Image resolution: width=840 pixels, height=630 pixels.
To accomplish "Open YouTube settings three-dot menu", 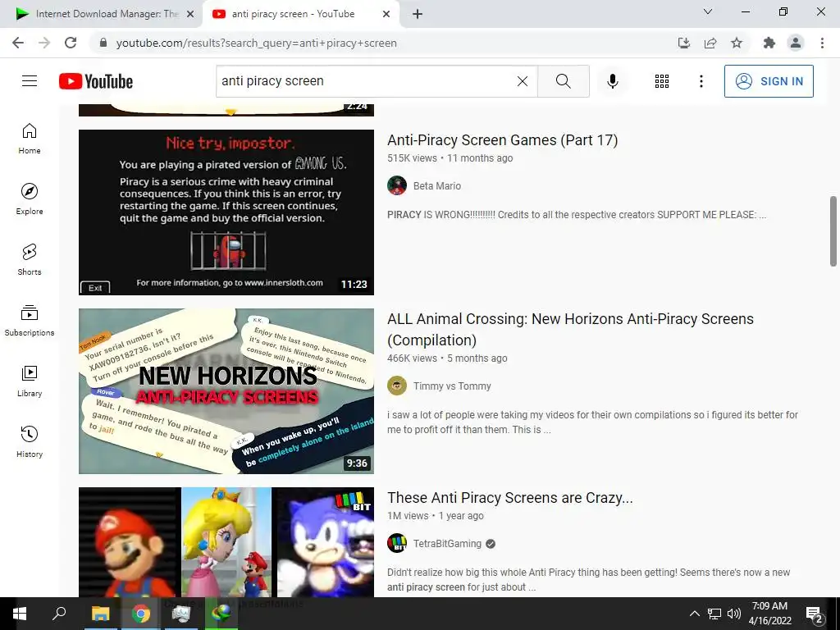I will (x=701, y=81).
